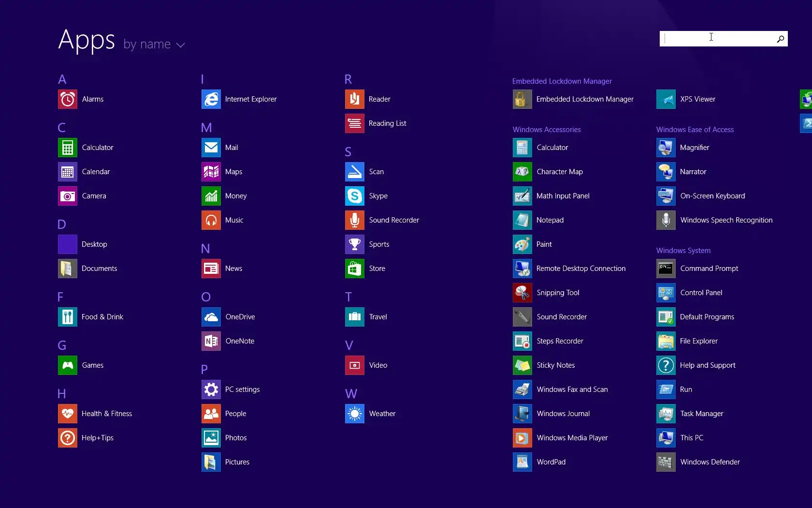Viewport: 812px width, 508px height.
Task: Open the Desktop tile
Action: (x=68, y=244)
